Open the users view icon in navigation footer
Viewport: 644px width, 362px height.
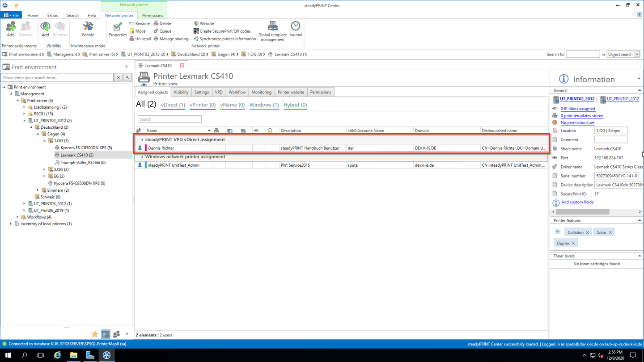(x=116, y=334)
